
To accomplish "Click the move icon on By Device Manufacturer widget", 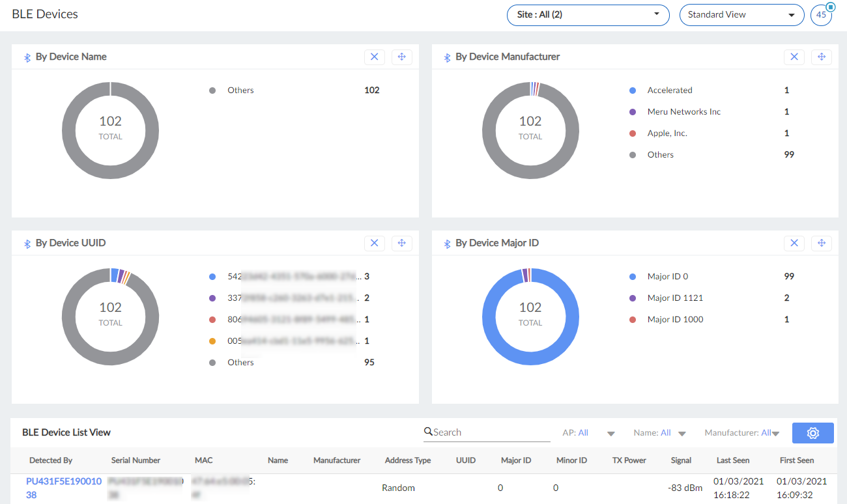I will click(x=822, y=57).
